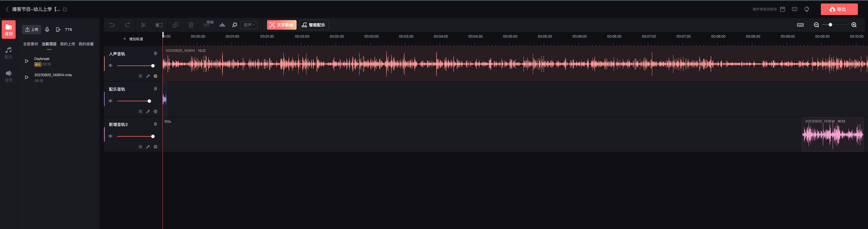
Task: Click the undo arrow in the toolbar
Action: 112,25
